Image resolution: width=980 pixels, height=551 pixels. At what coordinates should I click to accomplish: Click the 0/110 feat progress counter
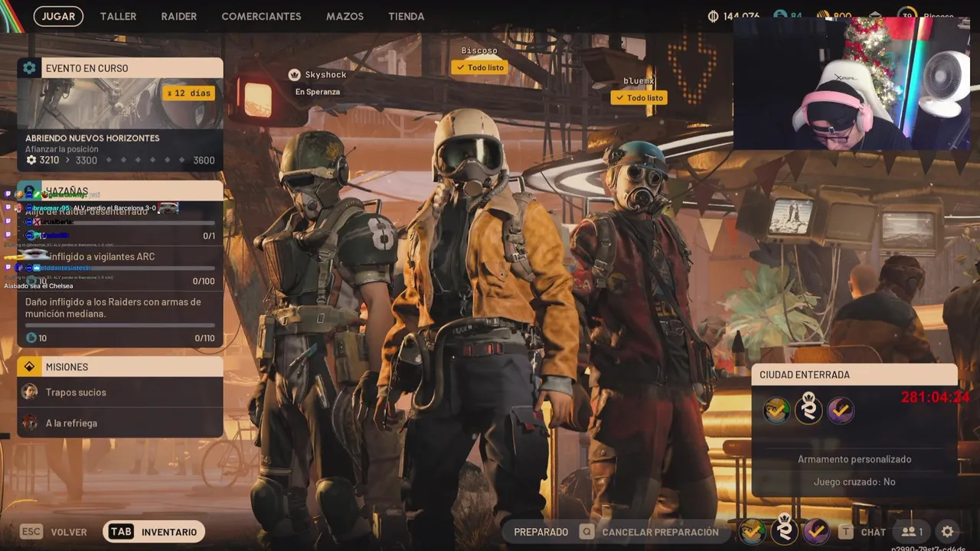point(204,338)
